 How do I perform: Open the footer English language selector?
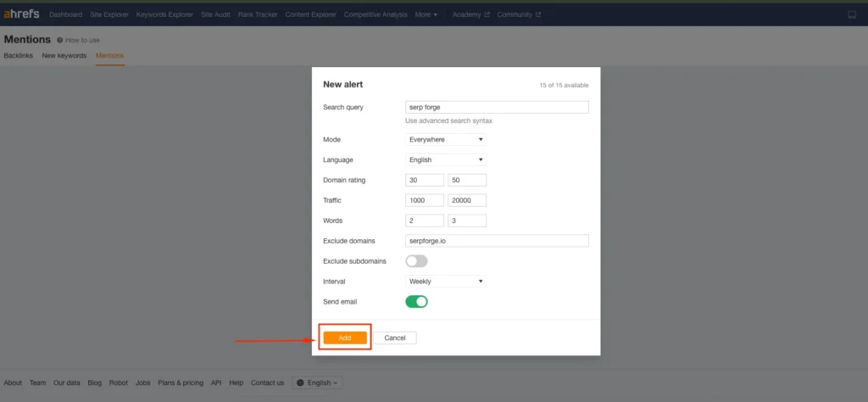click(318, 382)
